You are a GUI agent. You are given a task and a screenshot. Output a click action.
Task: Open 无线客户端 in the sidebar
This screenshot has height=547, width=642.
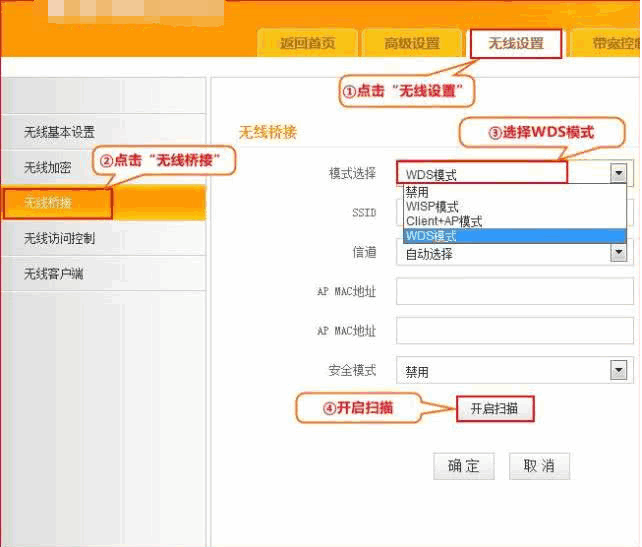tap(54, 274)
